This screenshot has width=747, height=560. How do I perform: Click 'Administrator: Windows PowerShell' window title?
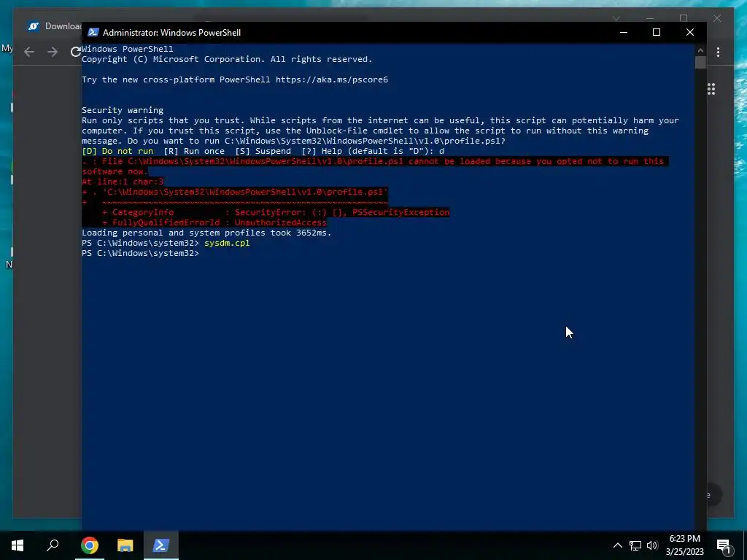click(171, 32)
